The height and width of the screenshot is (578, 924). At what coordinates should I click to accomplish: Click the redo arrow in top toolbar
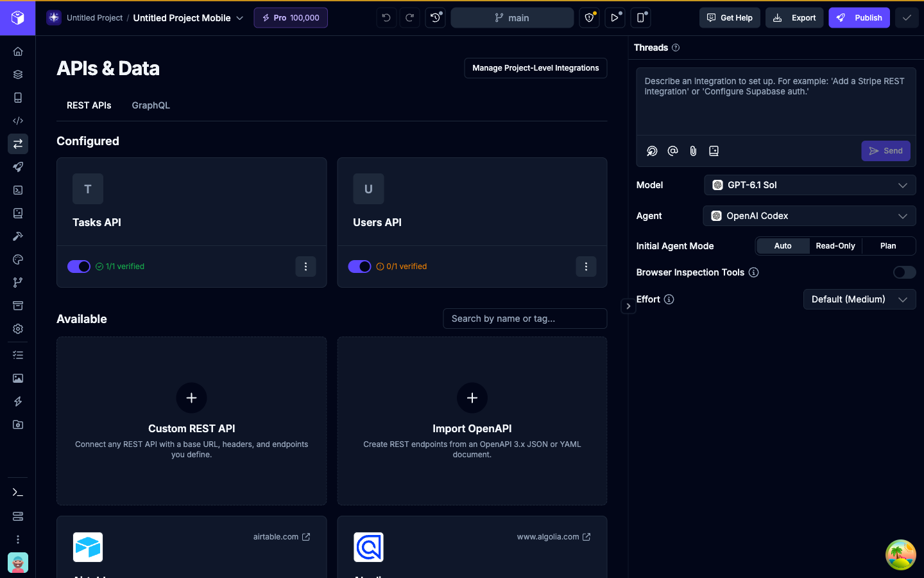[409, 18]
